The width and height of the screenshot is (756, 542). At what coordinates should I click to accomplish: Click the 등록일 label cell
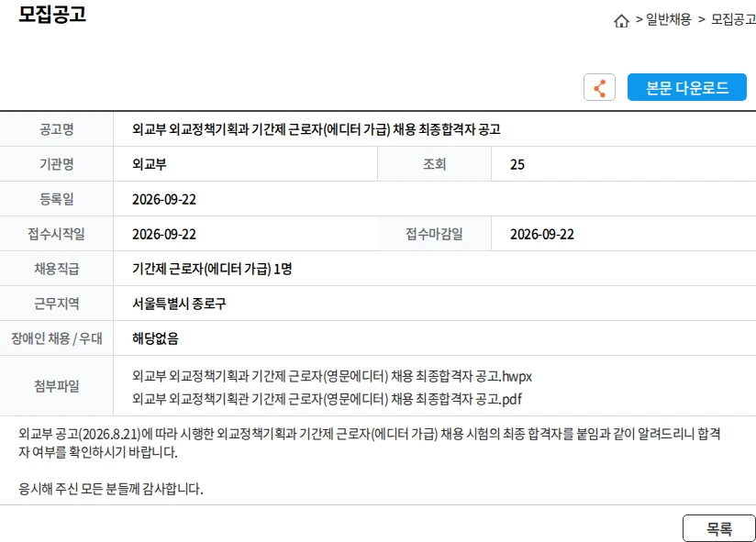56,199
